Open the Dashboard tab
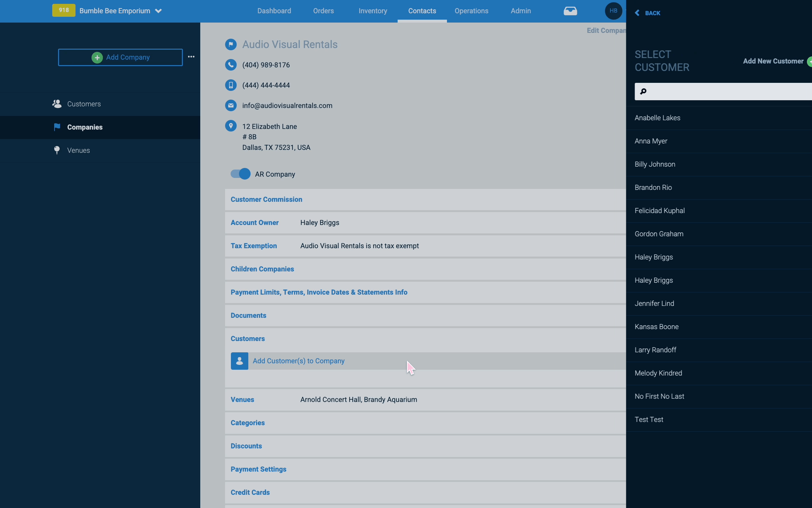812x508 pixels. point(274,11)
